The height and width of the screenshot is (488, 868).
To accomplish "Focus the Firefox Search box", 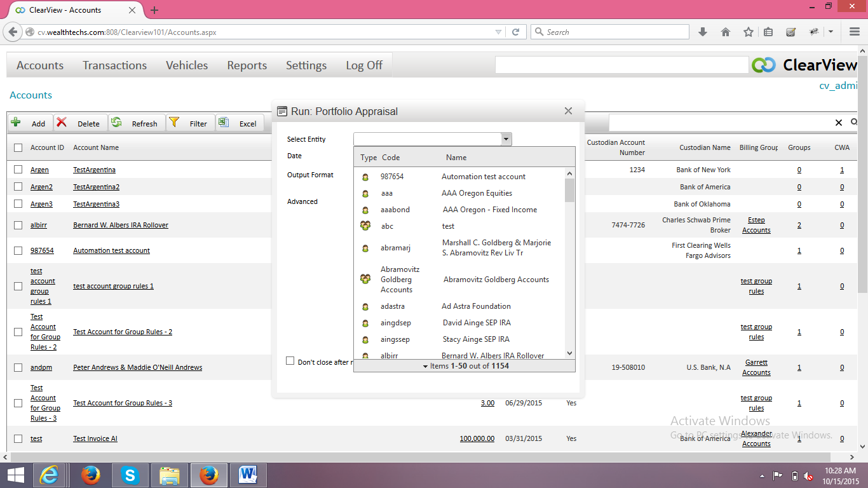I will (x=610, y=32).
